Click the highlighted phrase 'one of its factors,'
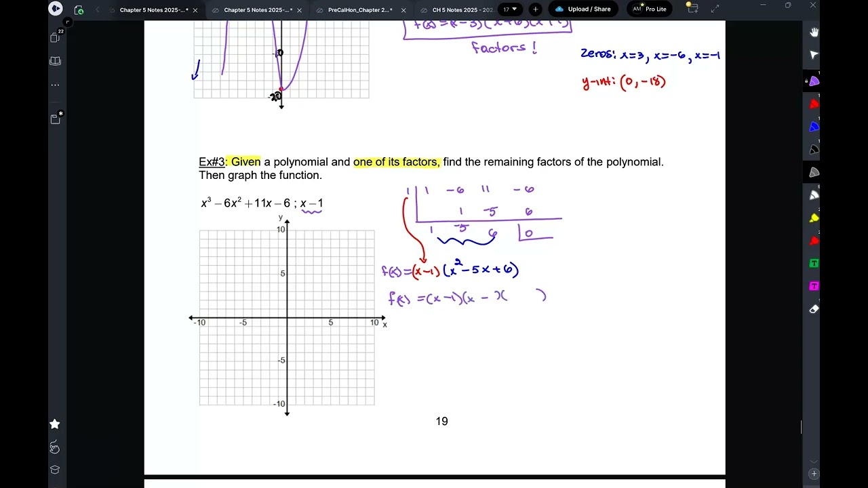The width and height of the screenshot is (868, 488). tap(397, 162)
